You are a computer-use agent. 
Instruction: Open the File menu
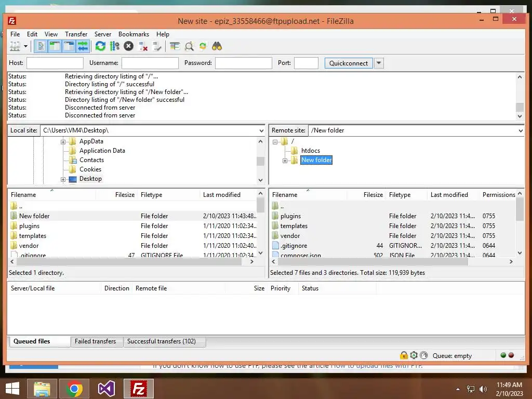15,34
